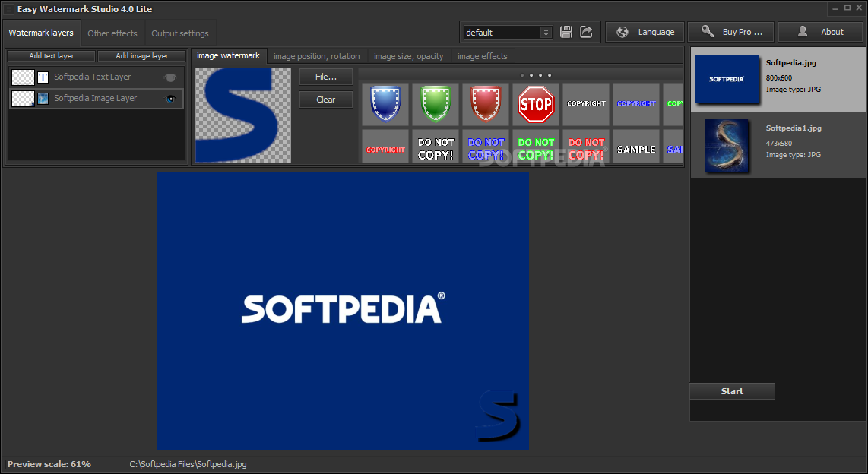Select the green shield watermark preset
868x474 pixels.
436,104
